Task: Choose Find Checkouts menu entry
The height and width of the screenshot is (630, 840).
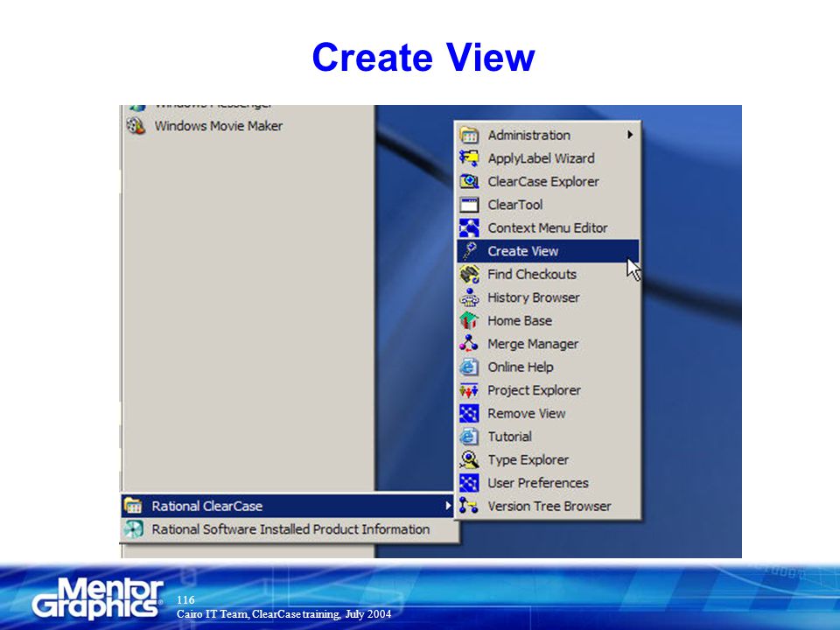Action: (548, 274)
